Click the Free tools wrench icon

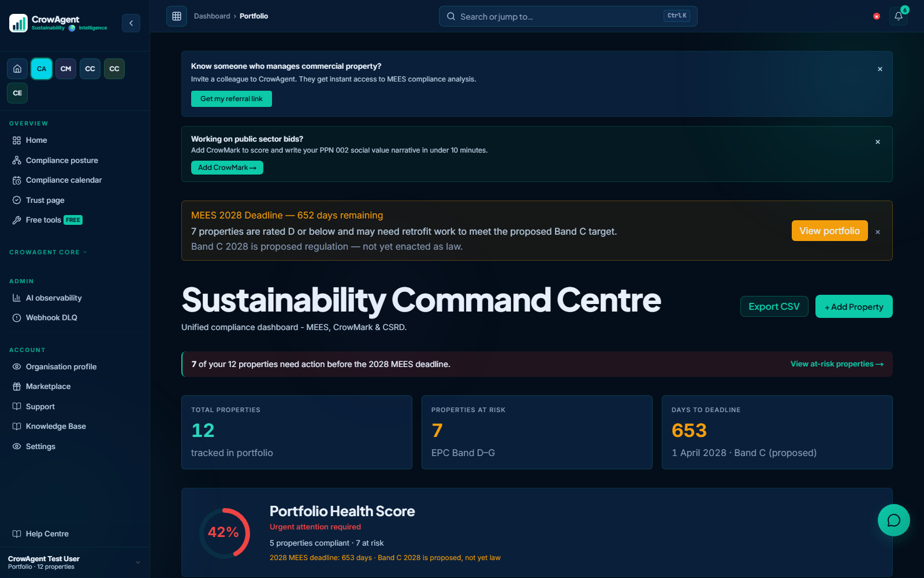pyautogui.click(x=17, y=220)
